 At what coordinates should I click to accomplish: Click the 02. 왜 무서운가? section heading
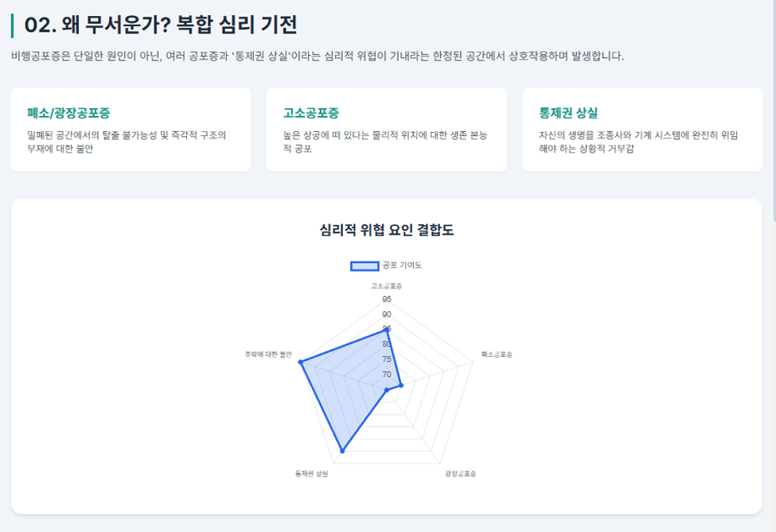pos(161,25)
